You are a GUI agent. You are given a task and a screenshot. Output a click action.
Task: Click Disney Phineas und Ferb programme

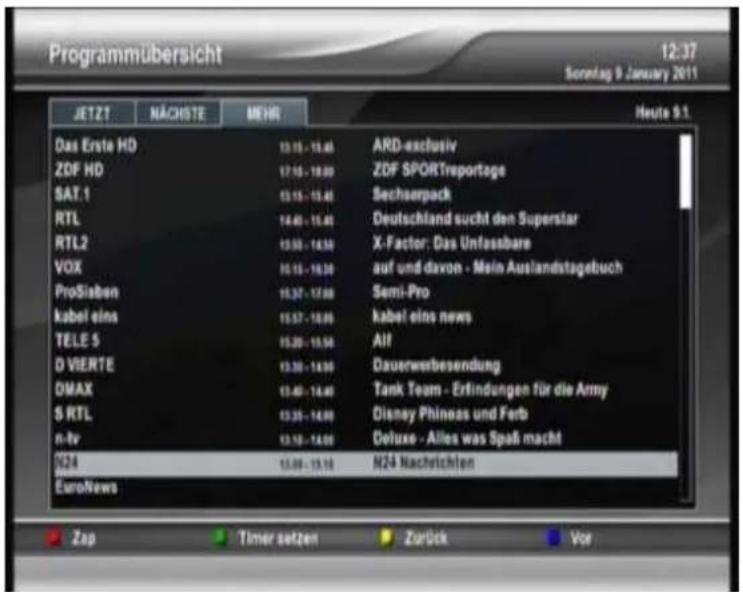tap(450, 414)
